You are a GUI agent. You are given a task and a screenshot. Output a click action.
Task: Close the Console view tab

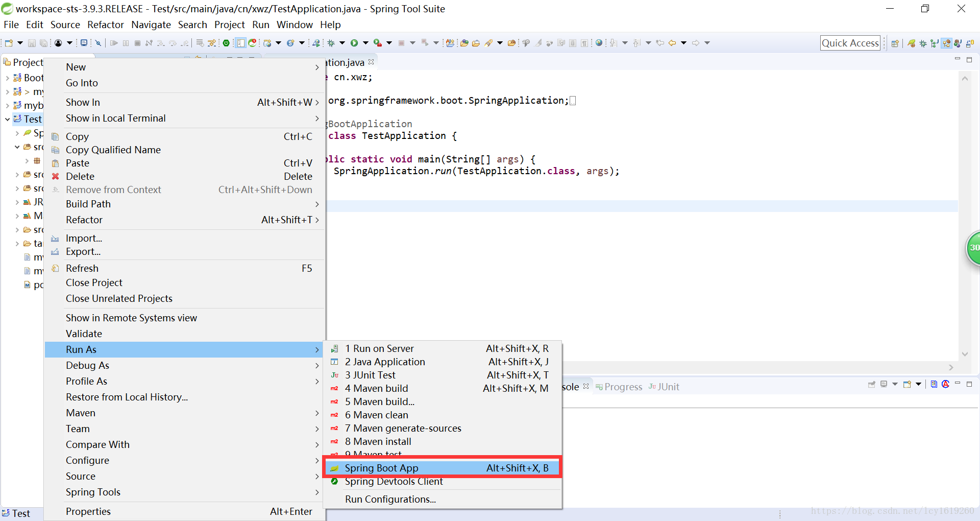click(x=586, y=386)
